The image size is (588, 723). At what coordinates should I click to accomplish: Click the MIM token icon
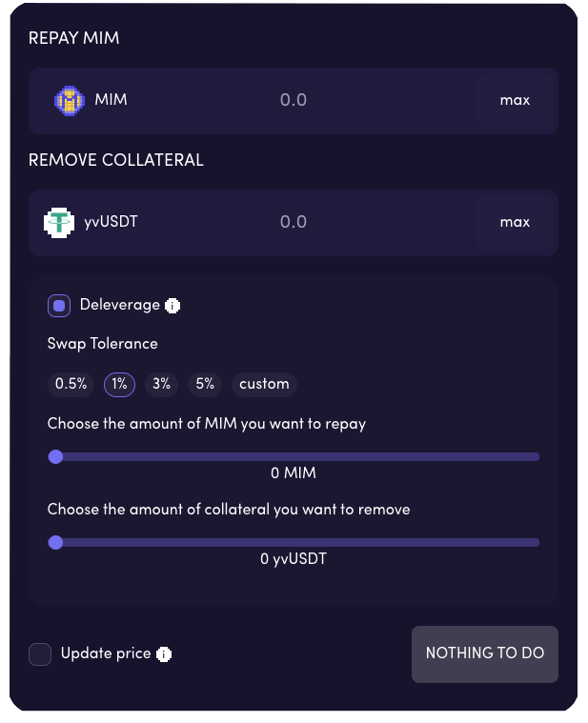click(69, 99)
